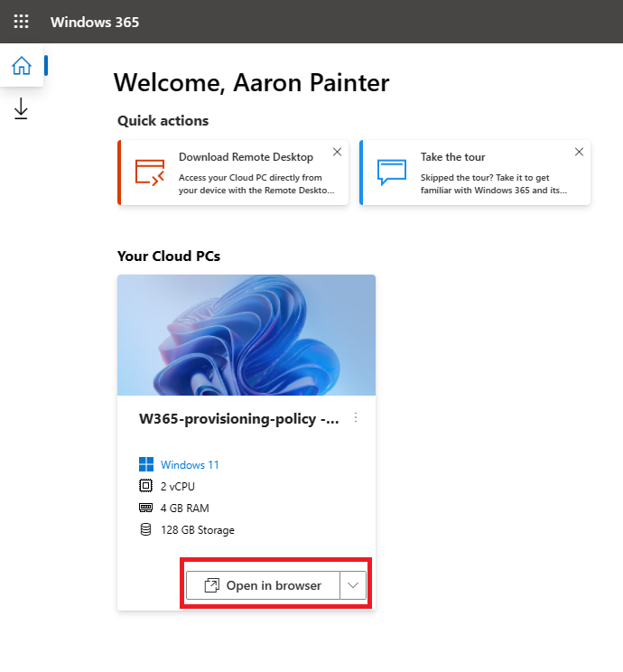Click Open in browser button
The image size is (623, 672).
click(x=263, y=585)
